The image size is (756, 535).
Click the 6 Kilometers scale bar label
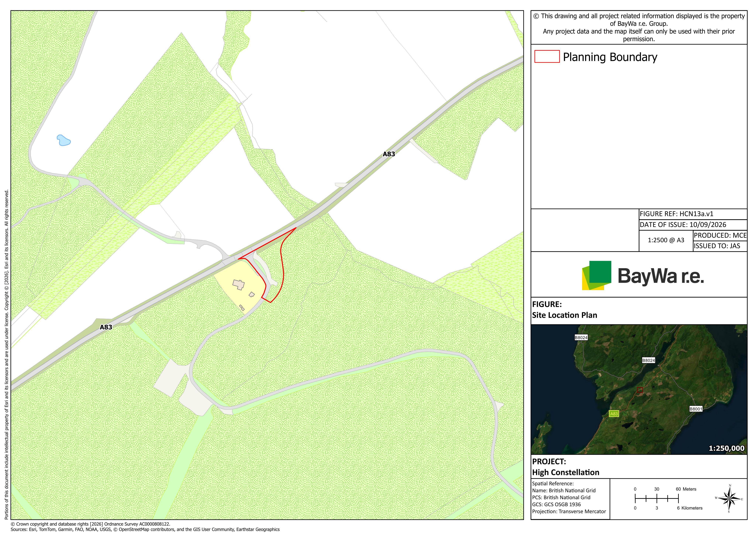(x=690, y=508)
